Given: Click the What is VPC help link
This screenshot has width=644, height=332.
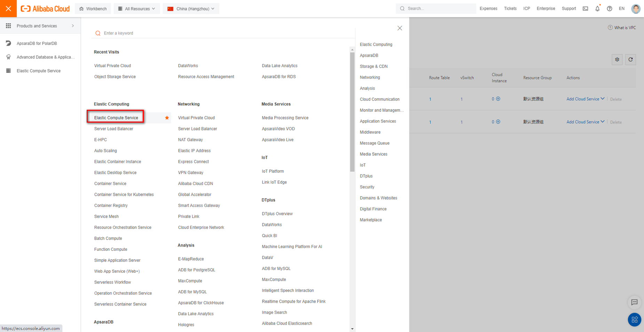Looking at the screenshot, I should pyautogui.click(x=622, y=28).
